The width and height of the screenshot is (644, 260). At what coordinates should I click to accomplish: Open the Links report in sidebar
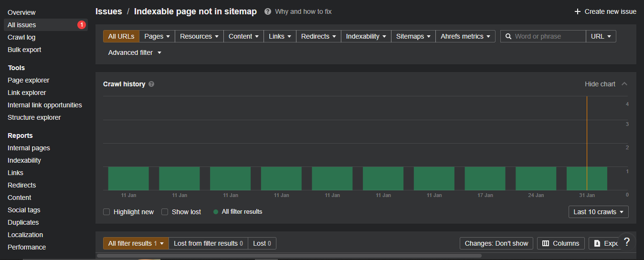click(15, 173)
